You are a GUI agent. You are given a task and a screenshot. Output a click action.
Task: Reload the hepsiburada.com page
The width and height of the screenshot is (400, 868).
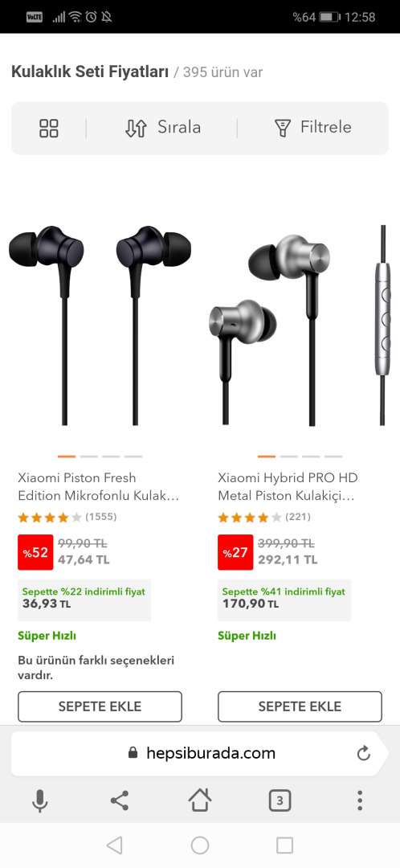point(364,753)
